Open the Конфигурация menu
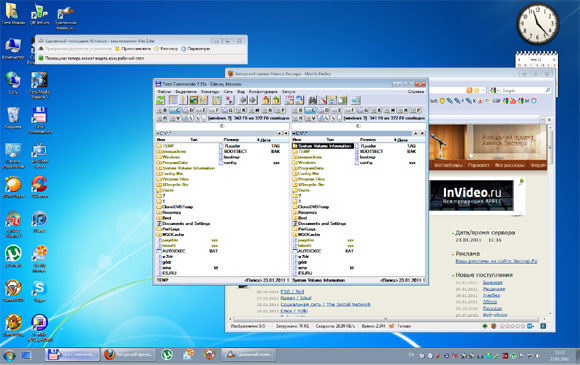 pyautogui.click(x=263, y=91)
